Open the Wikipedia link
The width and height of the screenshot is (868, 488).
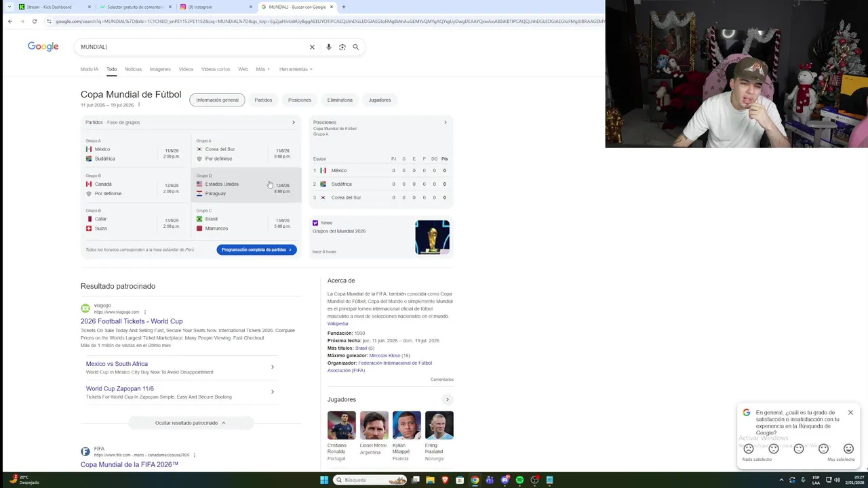tap(338, 324)
